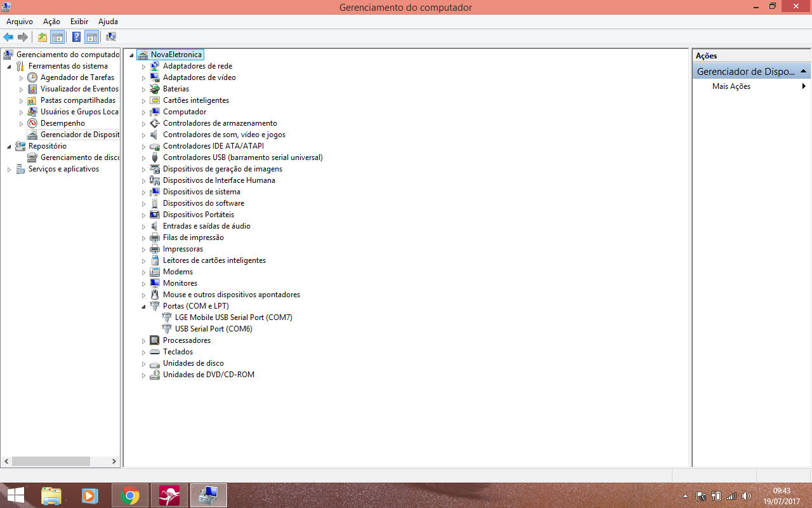812x508 pixels.
Task: Select Gerenciador de Dispositivos in left tree
Action: pos(80,135)
